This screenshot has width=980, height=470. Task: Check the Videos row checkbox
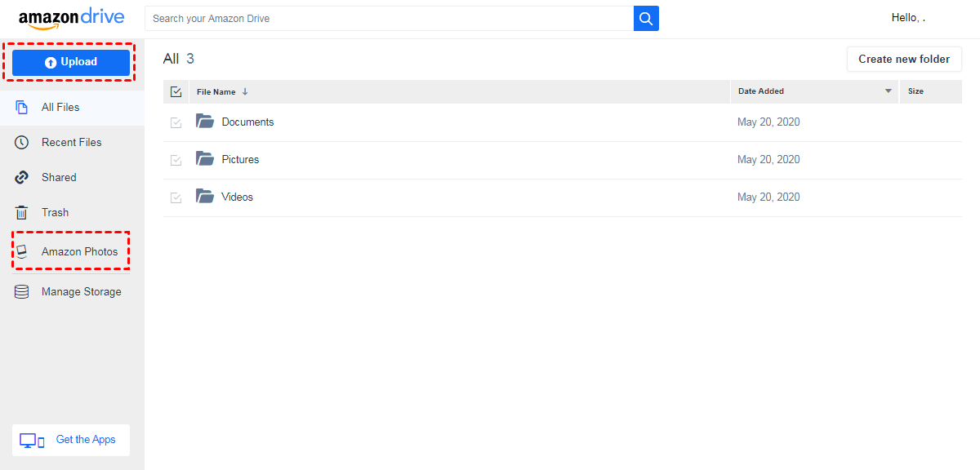pyautogui.click(x=176, y=197)
